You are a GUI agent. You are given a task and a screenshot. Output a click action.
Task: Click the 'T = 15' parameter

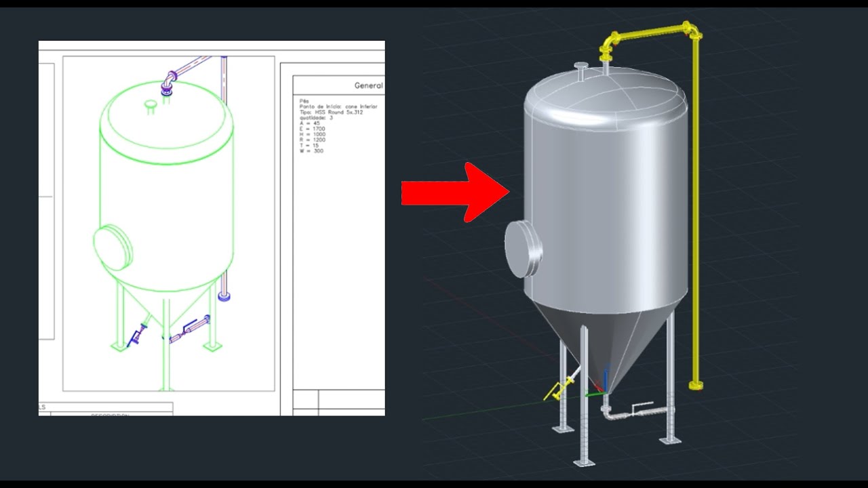309,145
